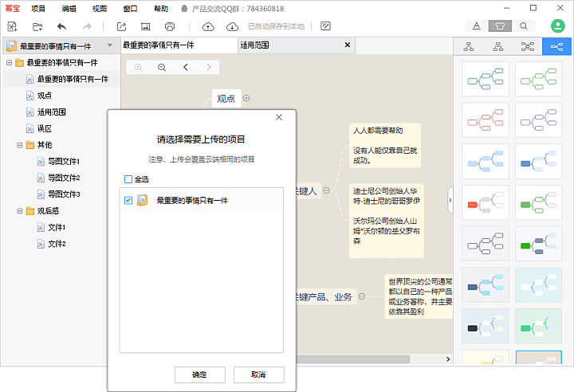The width and height of the screenshot is (574, 392).
Task: Click the 取消 button
Action: pos(258,374)
